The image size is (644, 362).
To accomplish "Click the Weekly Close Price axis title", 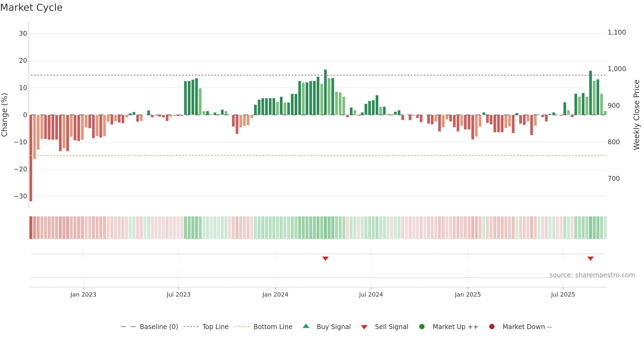I will tap(636, 115).
